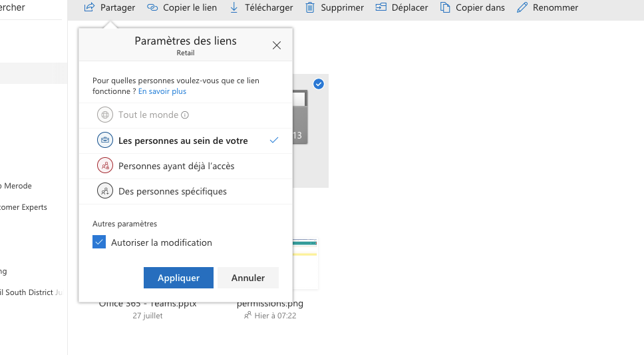This screenshot has width=644, height=355.
Task: Open the Customer Experts sidebar item
Action: 23,207
